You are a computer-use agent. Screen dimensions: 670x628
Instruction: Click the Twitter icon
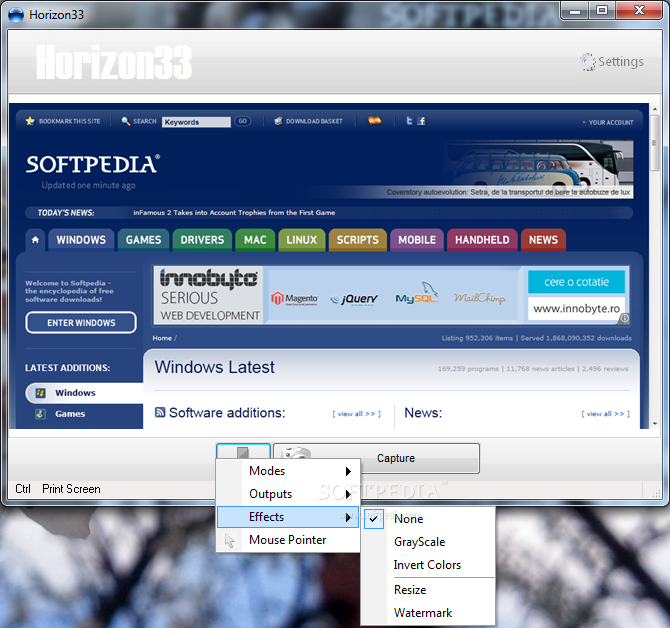409,121
